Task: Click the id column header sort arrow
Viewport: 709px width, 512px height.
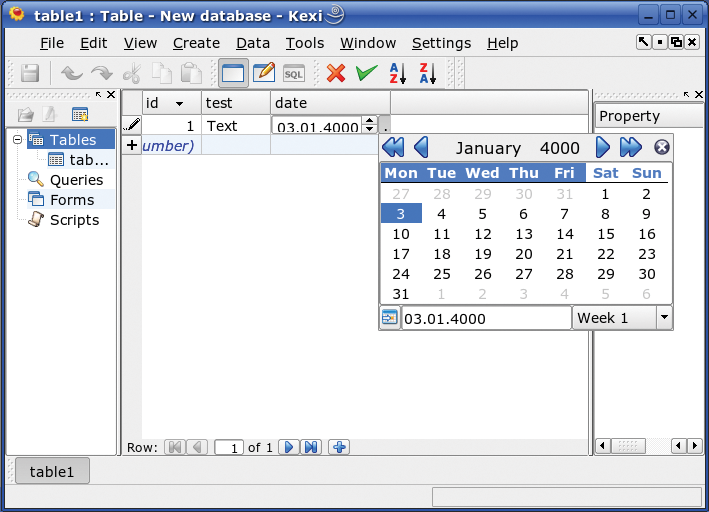Action: coord(179,104)
